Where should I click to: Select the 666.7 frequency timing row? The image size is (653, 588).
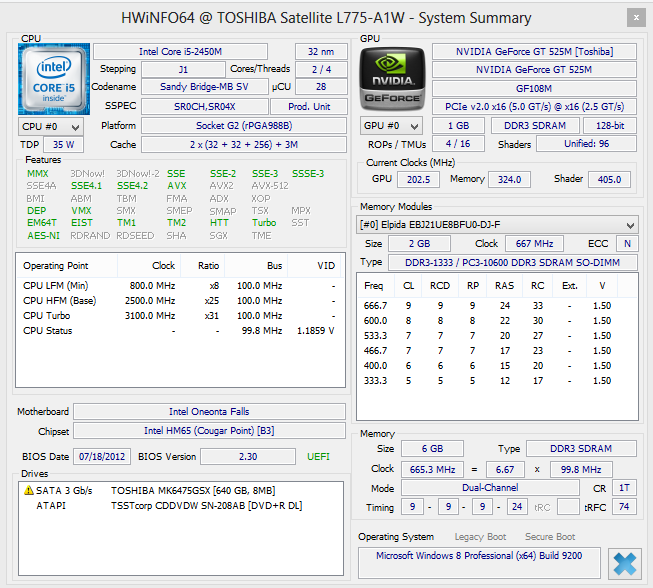point(497,306)
